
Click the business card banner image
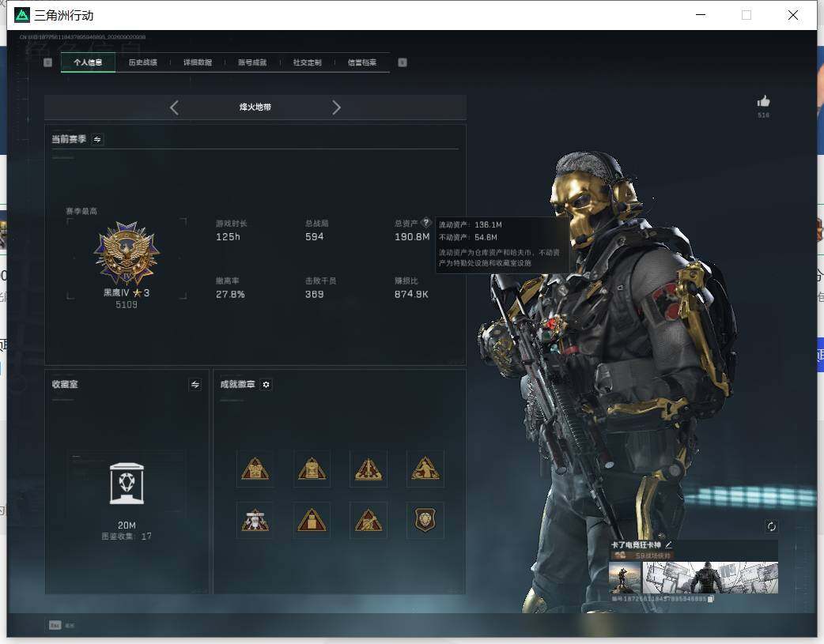pos(710,578)
